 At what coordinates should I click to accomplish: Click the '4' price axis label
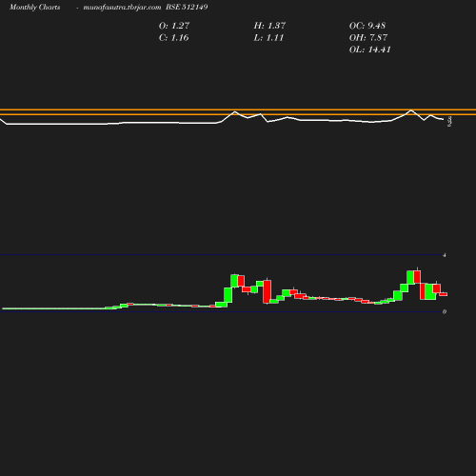point(445,255)
